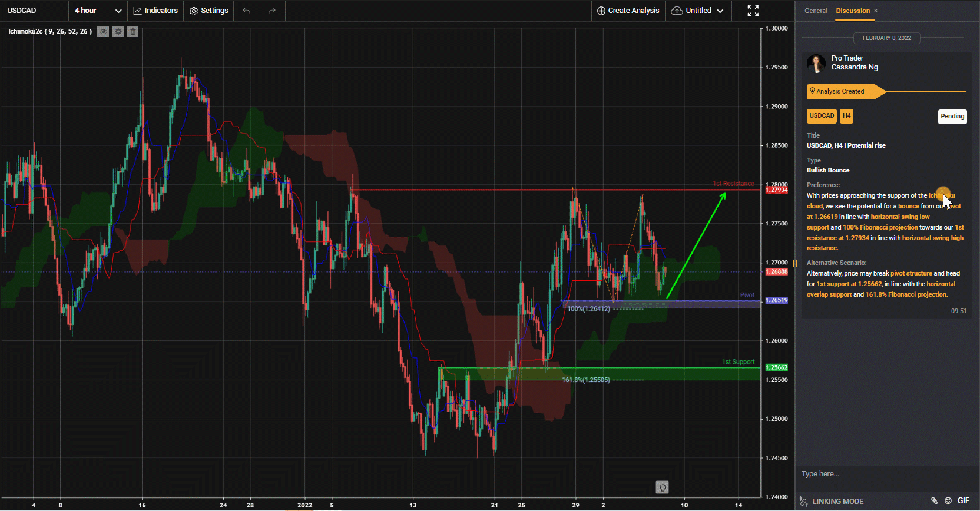980x511 pixels.
Task: Click the 1st Resistance line label
Action: coord(733,184)
